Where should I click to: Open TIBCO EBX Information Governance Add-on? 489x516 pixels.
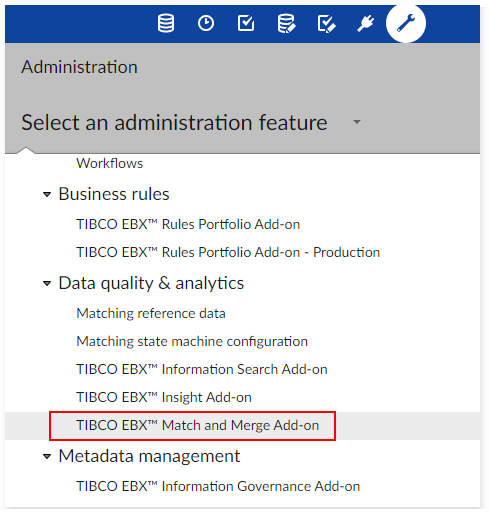tap(218, 486)
